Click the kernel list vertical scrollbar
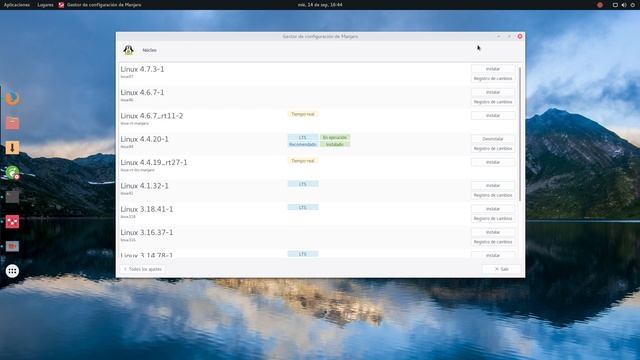This screenshot has width=640, height=360. [x=520, y=134]
